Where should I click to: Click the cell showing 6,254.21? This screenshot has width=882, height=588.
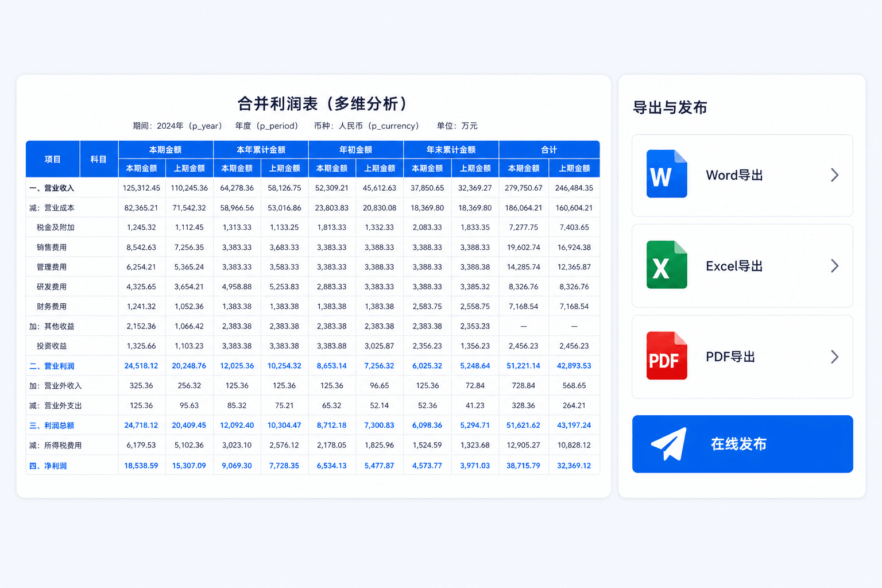coord(141,267)
